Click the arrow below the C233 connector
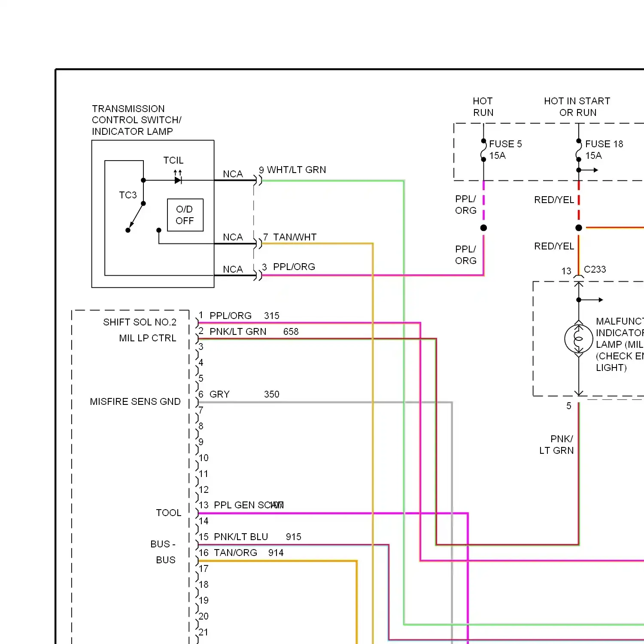The image size is (644, 644). coord(591,300)
